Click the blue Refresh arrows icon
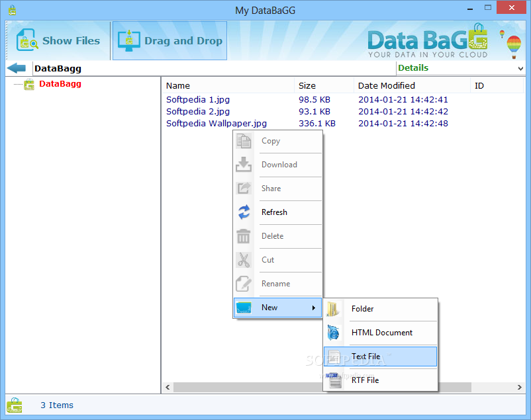531x420 pixels. 244,212
